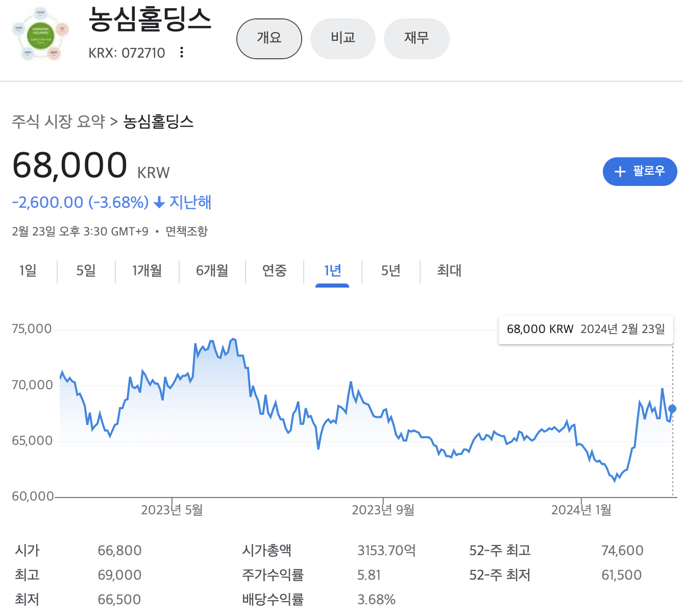Click the 60,000 y-axis label

[33, 496]
